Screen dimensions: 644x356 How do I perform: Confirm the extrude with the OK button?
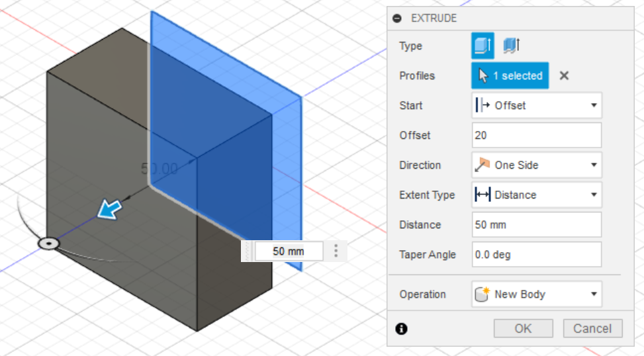point(524,328)
